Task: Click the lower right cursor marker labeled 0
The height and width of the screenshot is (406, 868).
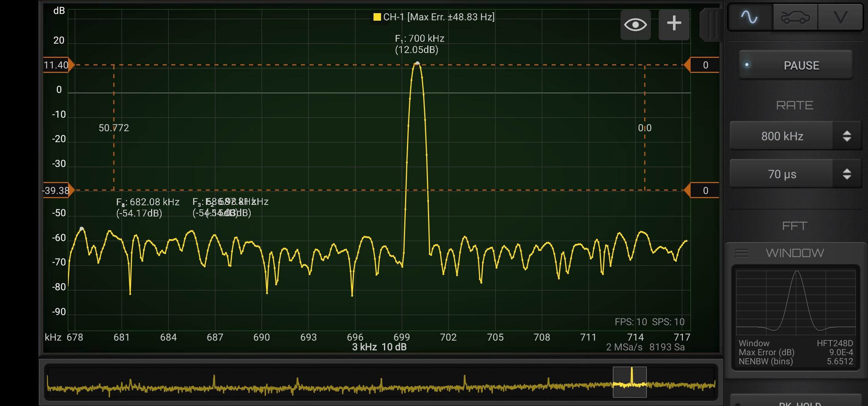Action: tap(705, 191)
